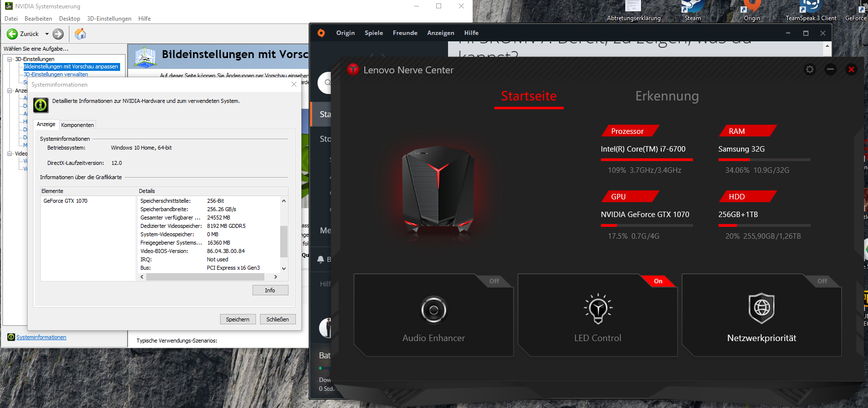868x408 pixels.
Task: Select GeForce GTX 1070 in Elemente list
Action: pos(65,201)
